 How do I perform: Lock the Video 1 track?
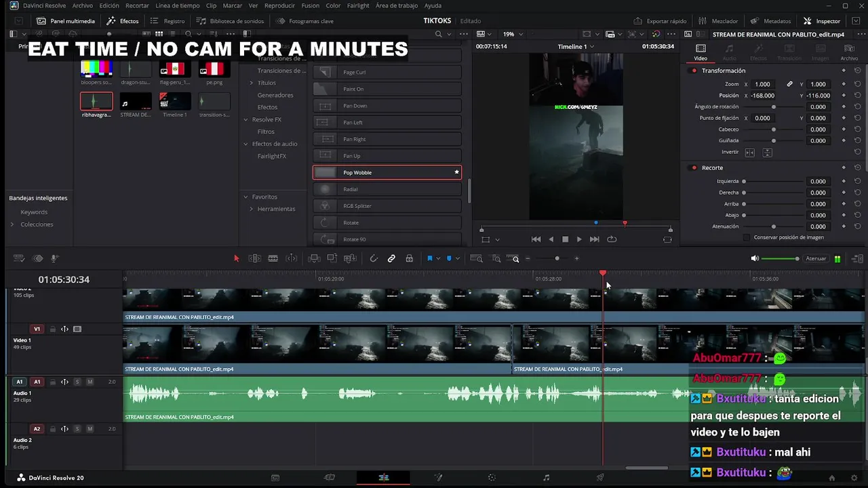point(52,329)
